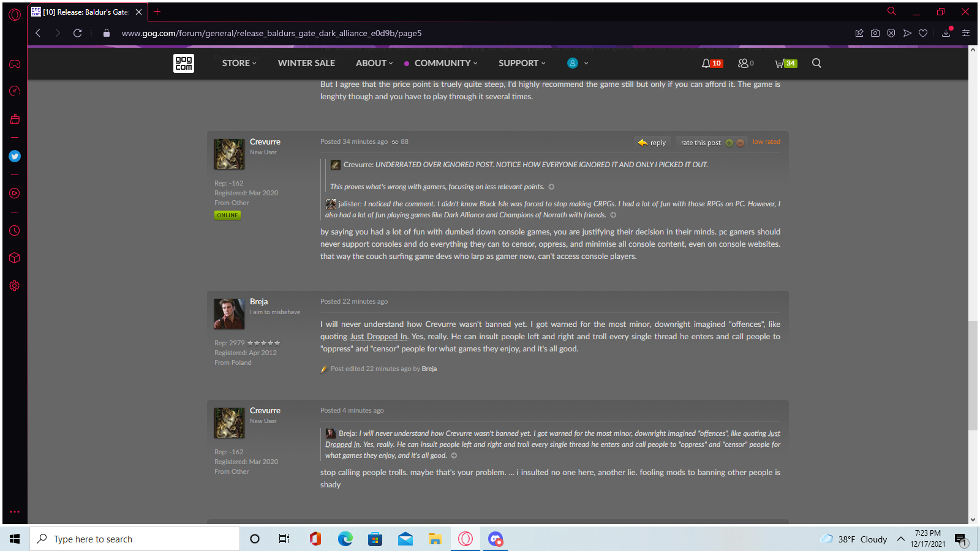This screenshot has width=980, height=551.
Task: Open History clock icon in sidebar
Action: (x=15, y=231)
